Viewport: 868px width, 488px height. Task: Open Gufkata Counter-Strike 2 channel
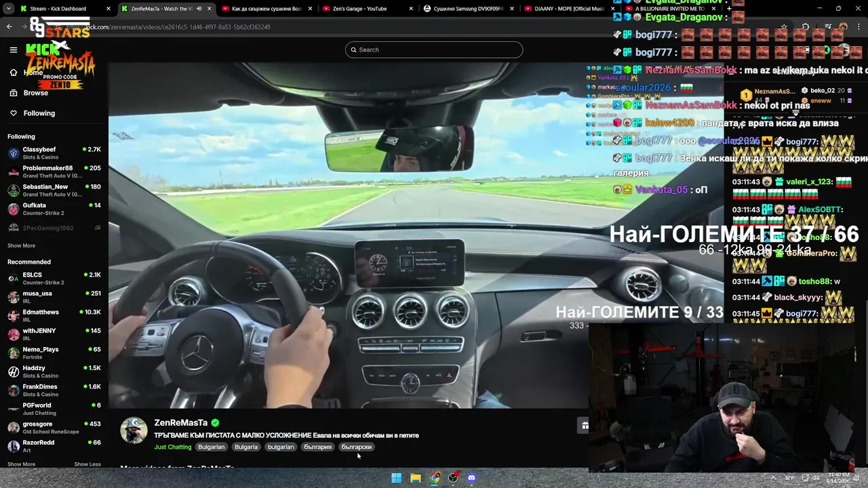tap(54, 209)
